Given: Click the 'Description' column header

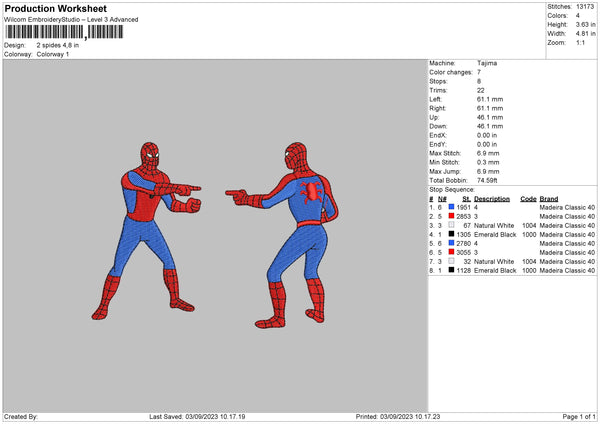Looking at the screenshot, I should (x=492, y=199).
